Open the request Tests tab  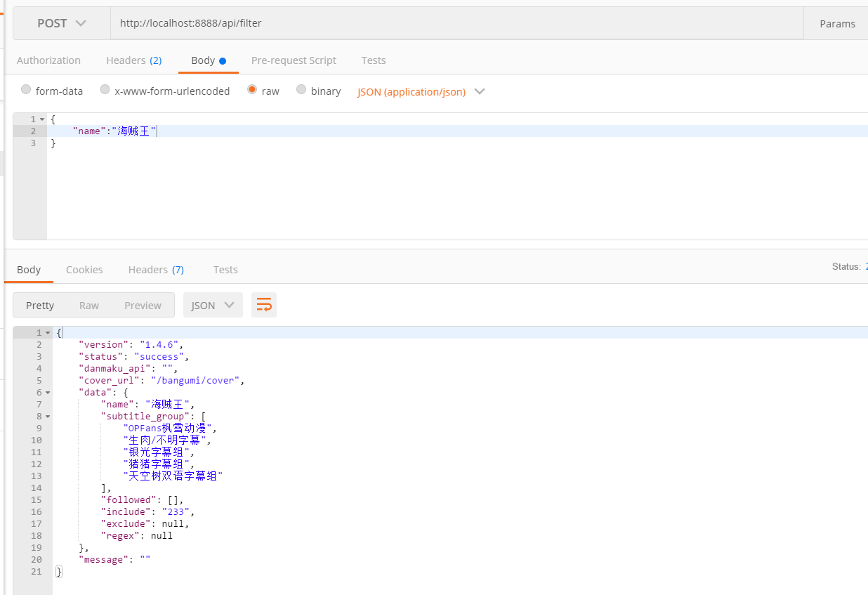(374, 60)
